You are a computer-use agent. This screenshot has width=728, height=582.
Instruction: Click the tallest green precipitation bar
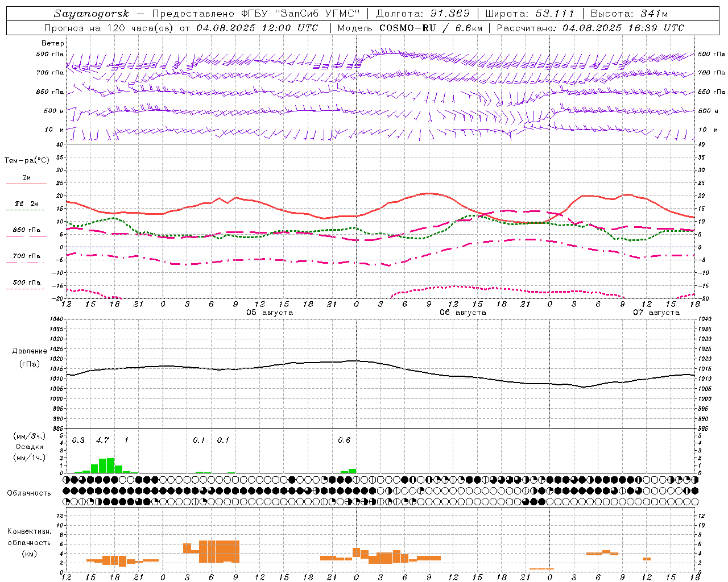pyautogui.click(x=110, y=465)
